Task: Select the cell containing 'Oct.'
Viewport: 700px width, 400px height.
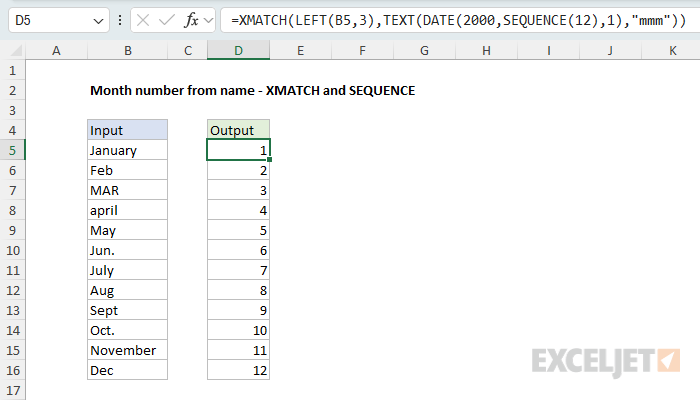Action: point(128,330)
